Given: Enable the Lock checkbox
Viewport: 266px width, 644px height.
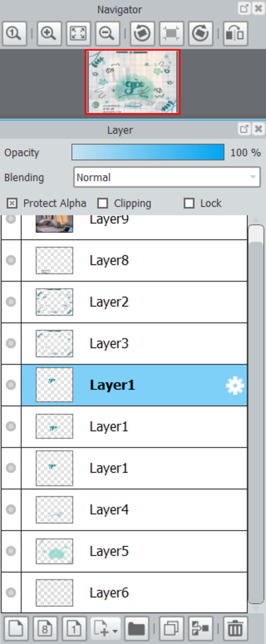Looking at the screenshot, I should (189, 203).
